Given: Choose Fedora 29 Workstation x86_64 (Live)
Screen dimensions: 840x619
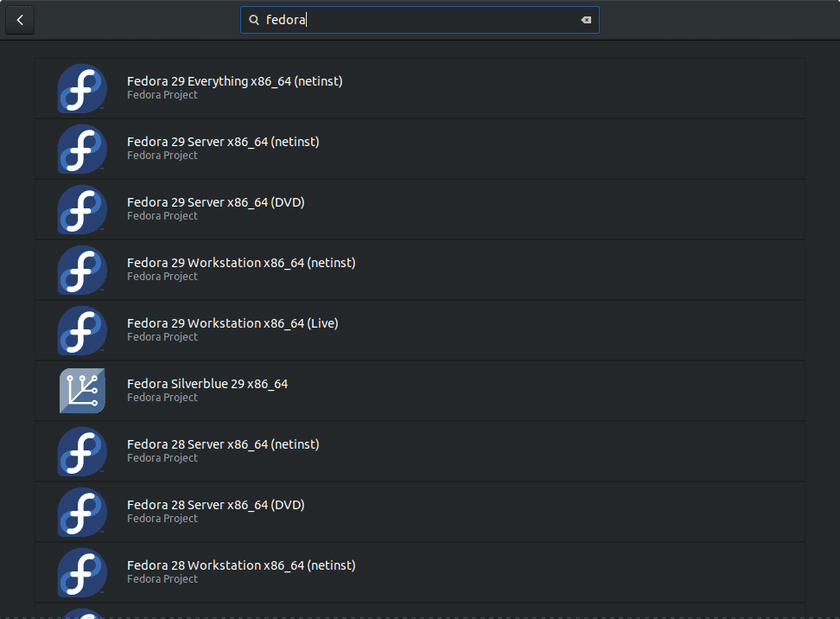Looking at the screenshot, I should (x=232, y=323).
